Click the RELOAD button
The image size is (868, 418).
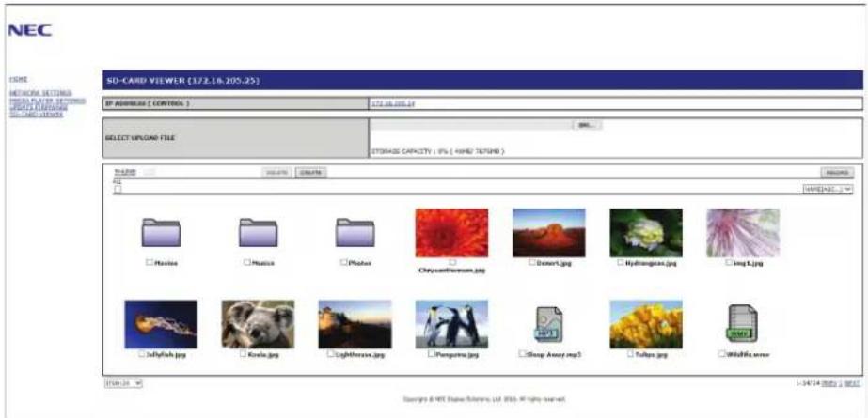837,173
